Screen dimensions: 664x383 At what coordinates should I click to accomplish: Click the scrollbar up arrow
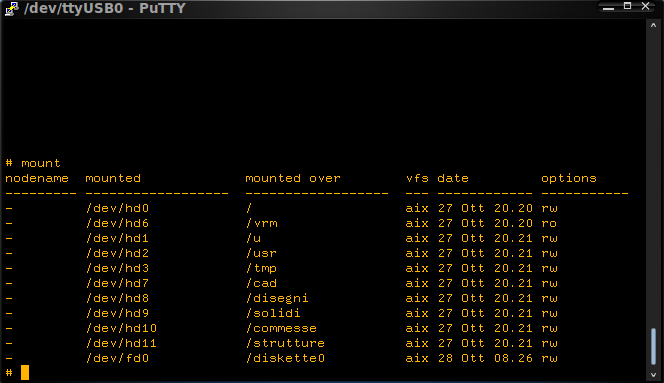point(653,25)
